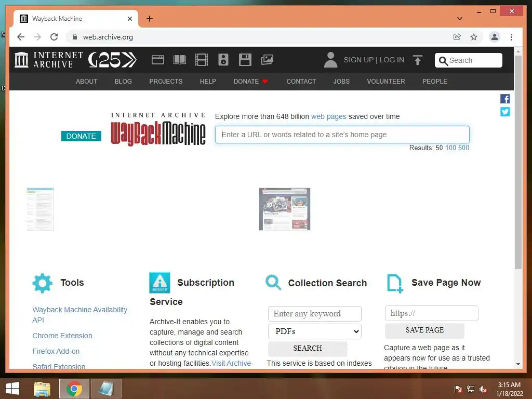Open File Explorer from the taskbar
Viewport: 532px width, 399px height.
[42, 389]
